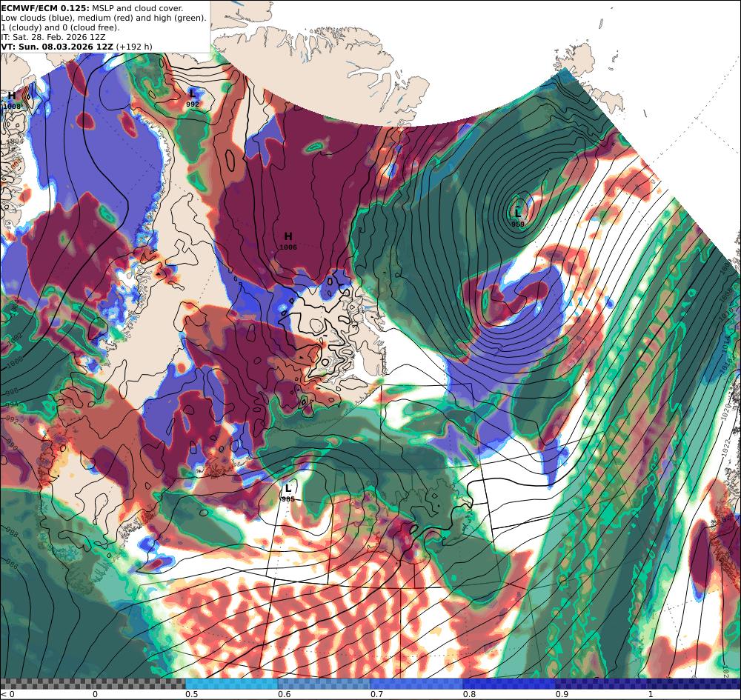Click the '0.8' colorbar tick label
Viewport: 741px width, 700px height.
pos(469,694)
